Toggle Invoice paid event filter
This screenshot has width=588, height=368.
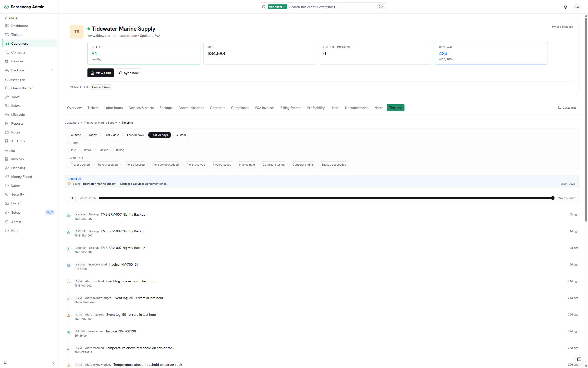247,165
